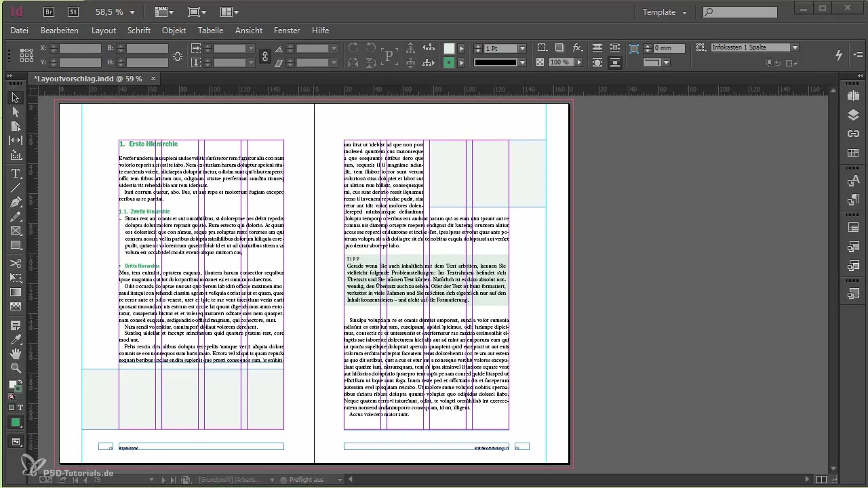The image size is (868, 488).
Task: Open the Tabelle menu
Action: [x=210, y=30]
